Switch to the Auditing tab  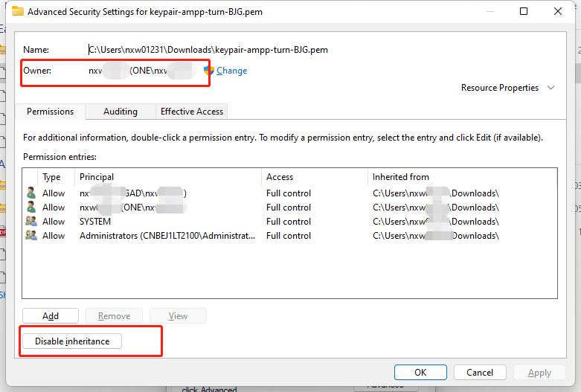click(120, 112)
